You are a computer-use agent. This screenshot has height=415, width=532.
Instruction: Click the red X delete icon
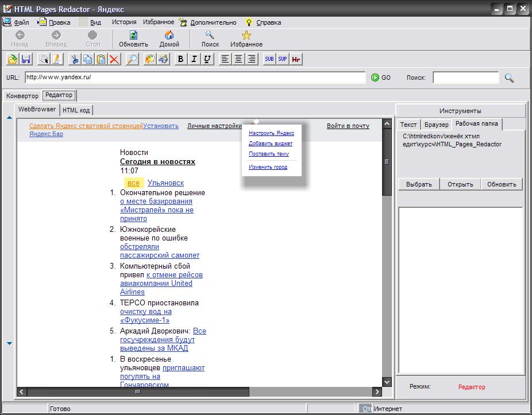click(114, 59)
